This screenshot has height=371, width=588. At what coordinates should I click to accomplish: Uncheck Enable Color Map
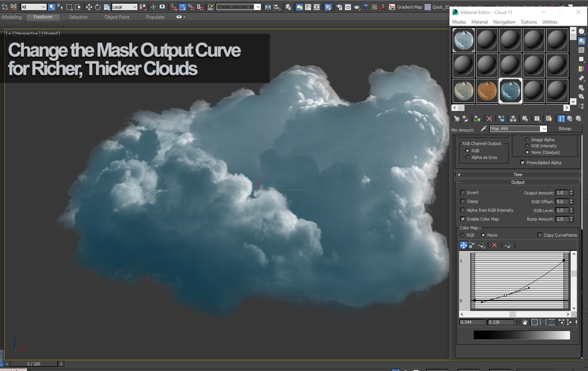coord(463,219)
